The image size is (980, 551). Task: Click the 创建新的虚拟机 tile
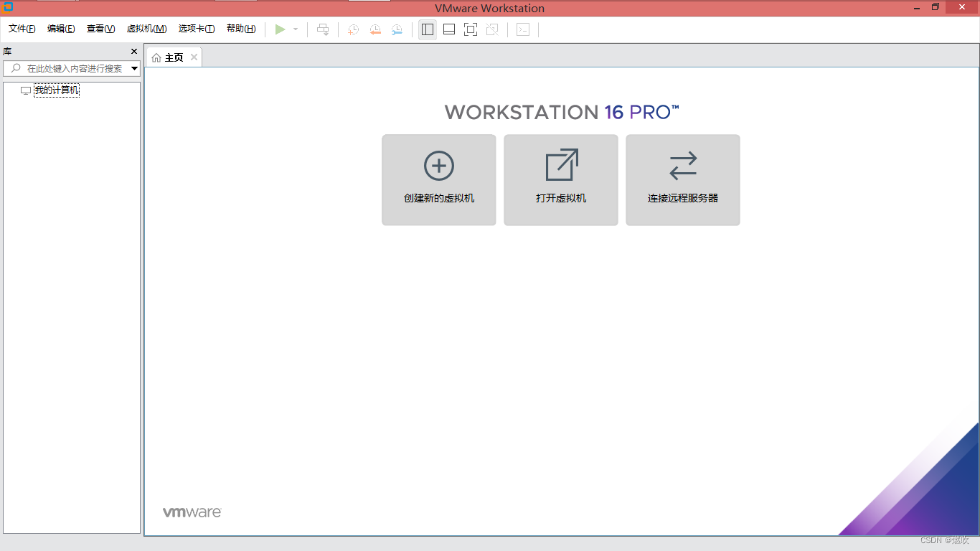coord(439,180)
